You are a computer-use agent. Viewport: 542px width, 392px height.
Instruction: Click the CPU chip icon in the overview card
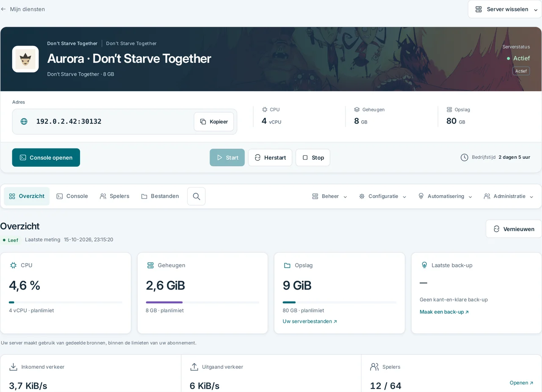[13, 265]
